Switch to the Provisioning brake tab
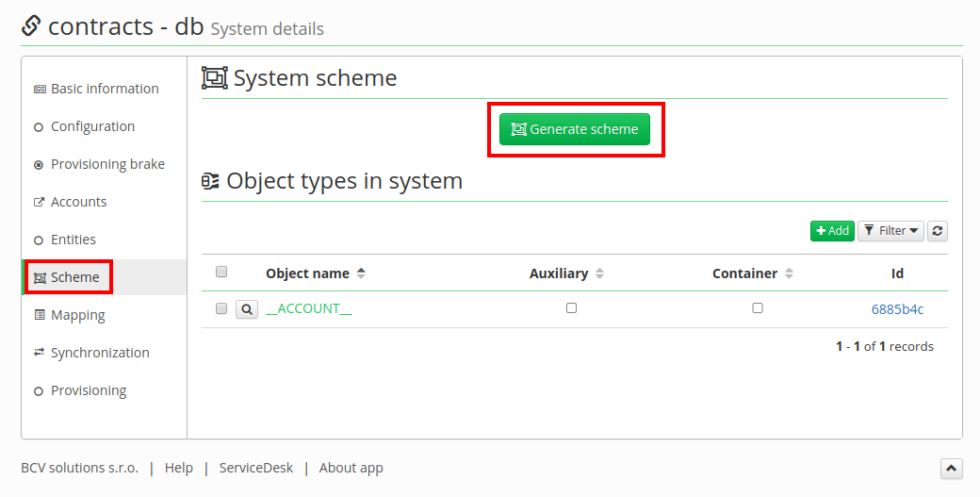 point(107,164)
